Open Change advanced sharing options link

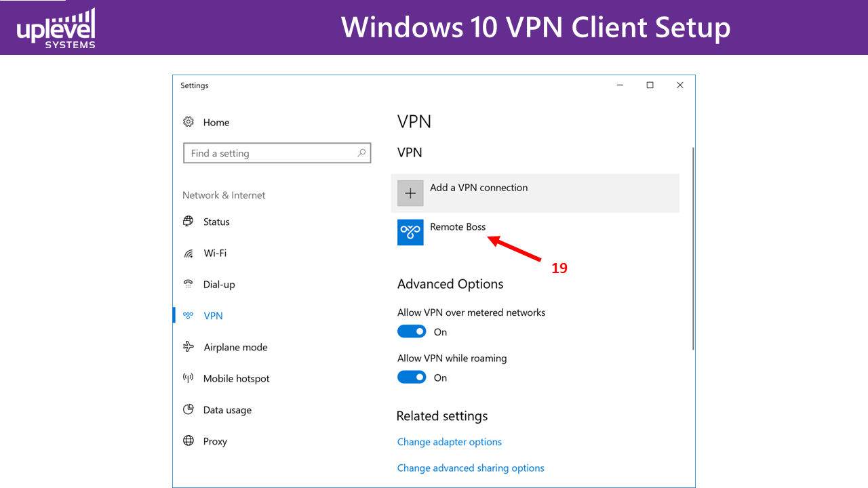[x=471, y=468]
